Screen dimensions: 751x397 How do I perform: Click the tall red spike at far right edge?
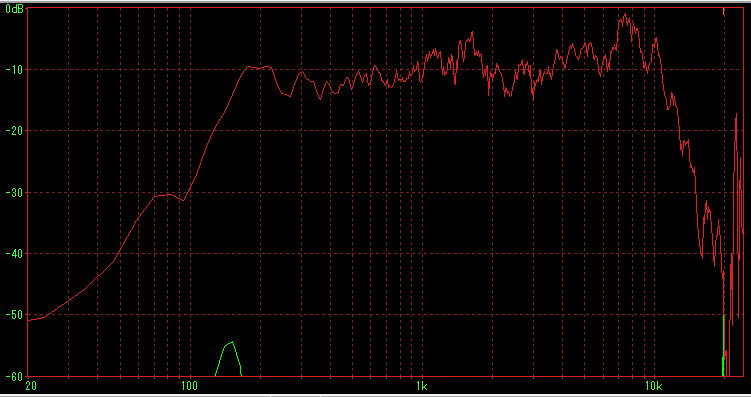point(737,125)
